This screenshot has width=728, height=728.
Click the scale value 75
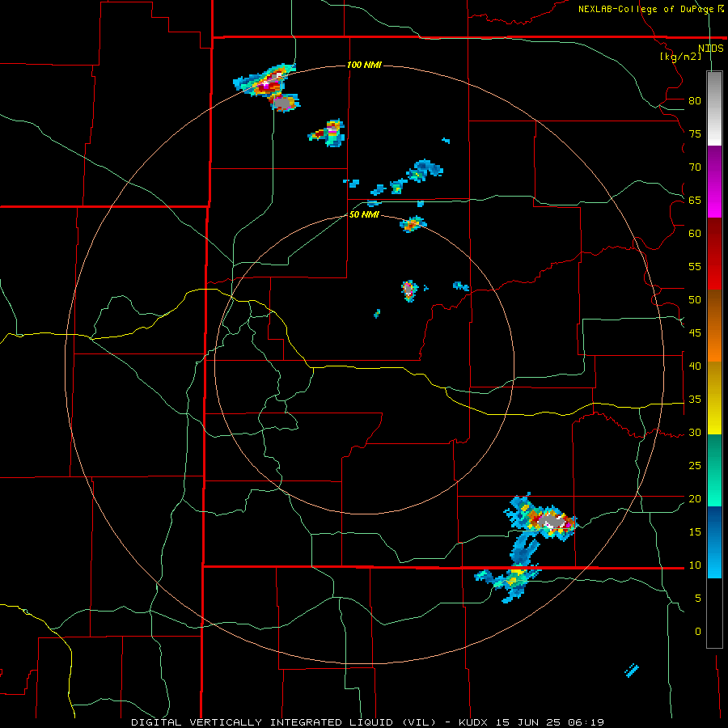click(x=695, y=133)
